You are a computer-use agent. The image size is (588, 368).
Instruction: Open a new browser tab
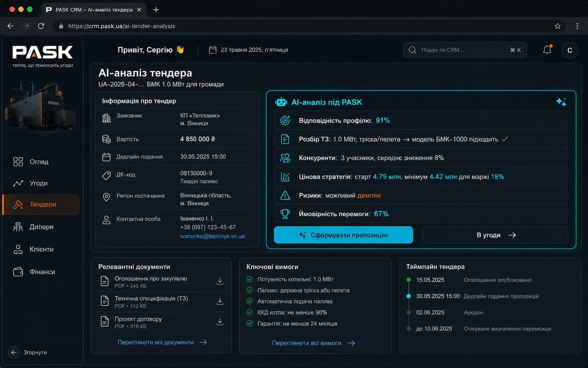pos(156,10)
